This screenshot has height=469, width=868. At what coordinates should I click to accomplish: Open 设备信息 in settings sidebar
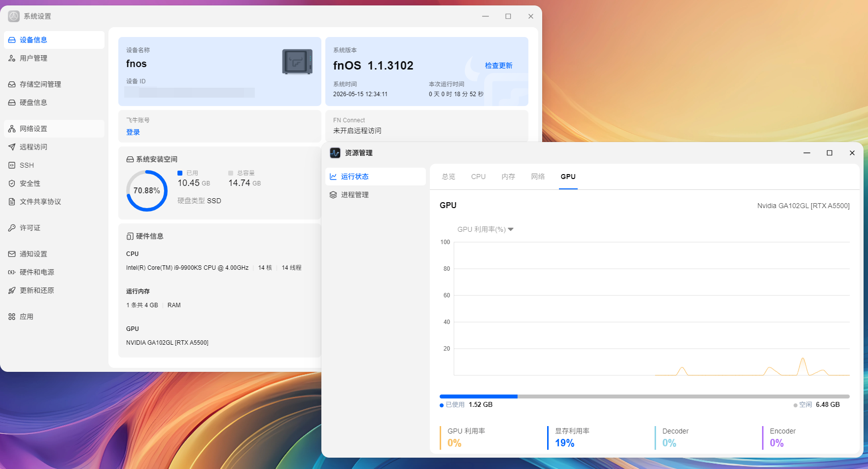54,40
